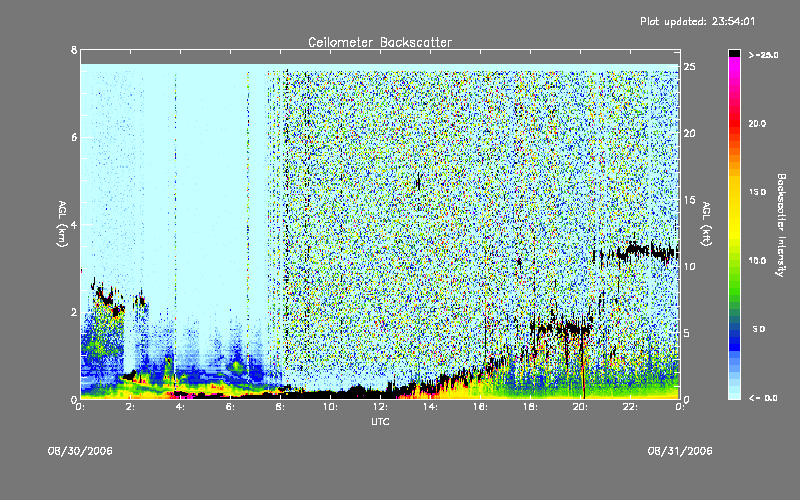Click the UTC x-axis label
The height and width of the screenshot is (500, 800).
click(x=380, y=421)
